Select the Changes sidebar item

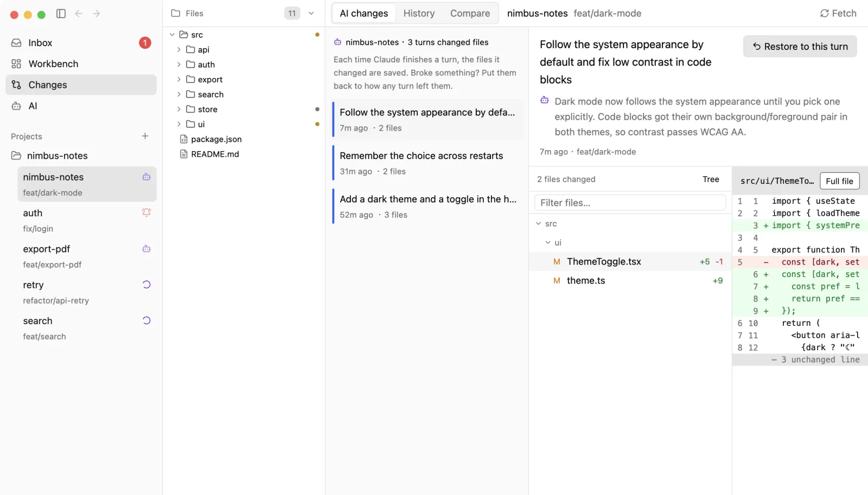coord(81,85)
